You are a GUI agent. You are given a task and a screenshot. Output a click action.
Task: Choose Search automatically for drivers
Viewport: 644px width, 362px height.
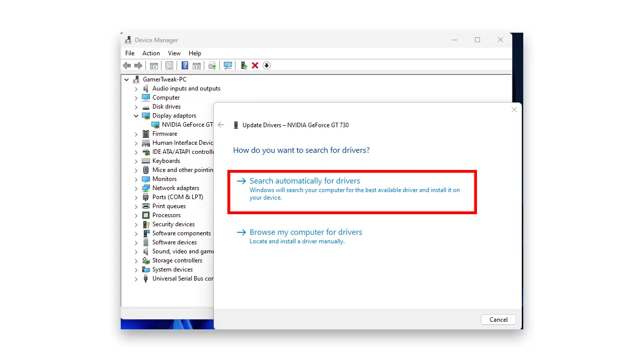pos(352,193)
